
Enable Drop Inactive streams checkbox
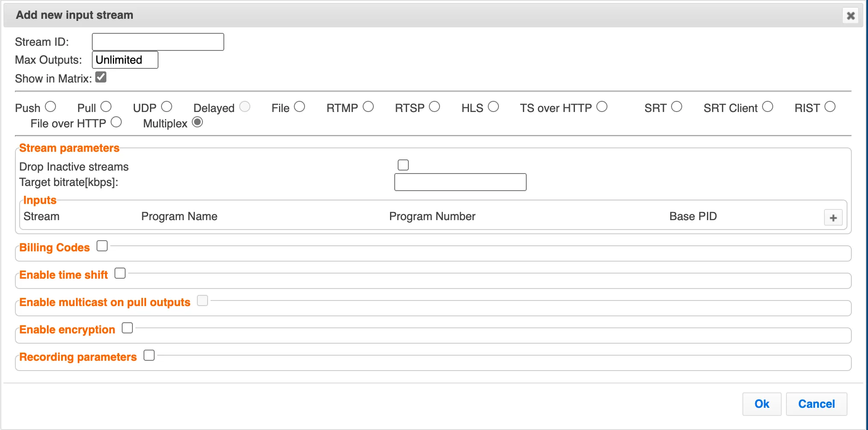(403, 165)
